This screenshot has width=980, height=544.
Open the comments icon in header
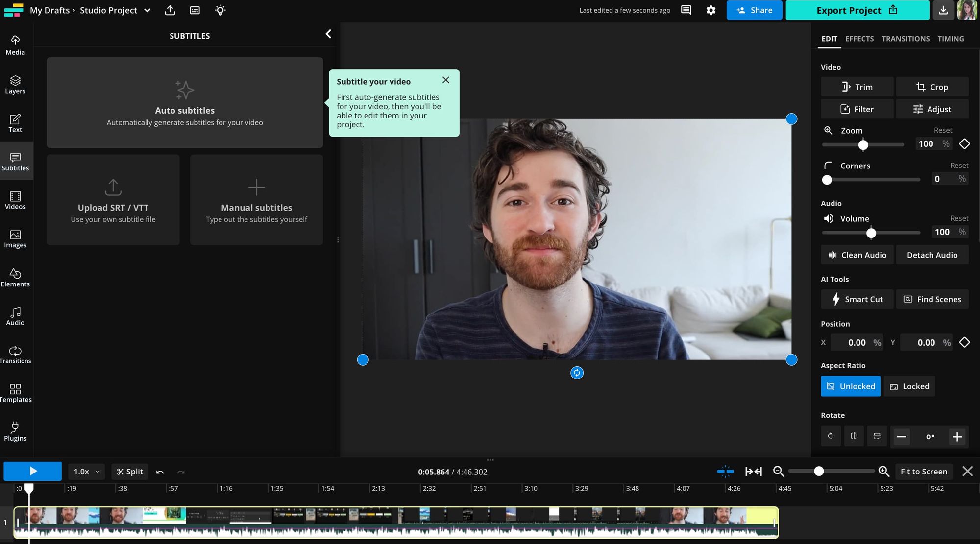pos(686,10)
